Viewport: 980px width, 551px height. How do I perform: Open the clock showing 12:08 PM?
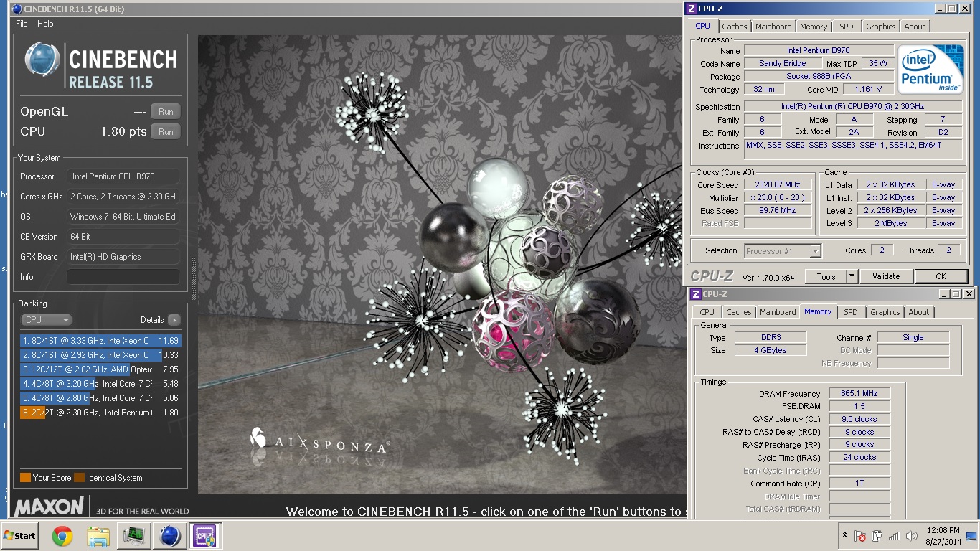click(943, 536)
